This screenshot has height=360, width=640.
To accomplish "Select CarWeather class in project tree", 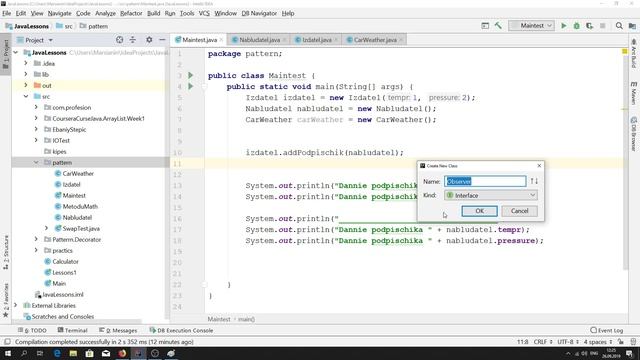I will pyautogui.click(x=78, y=173).
